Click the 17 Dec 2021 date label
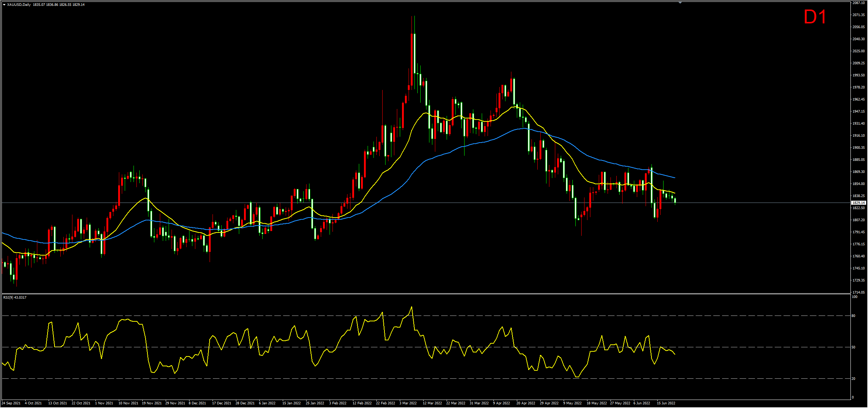This screenshot has width=868, height=408. tap(222, 403)
